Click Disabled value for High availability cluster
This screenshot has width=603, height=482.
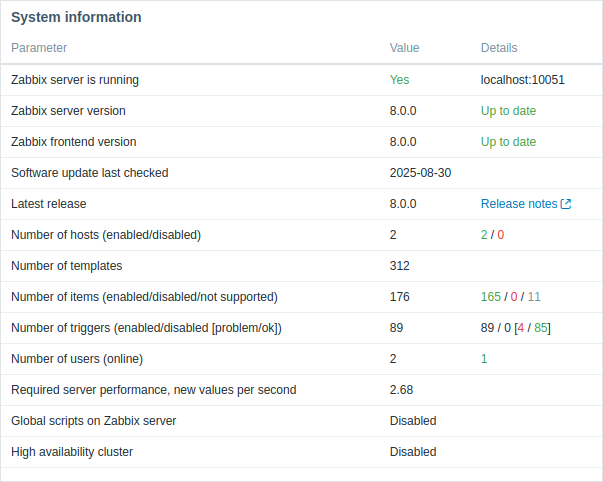tap(413, 452)
